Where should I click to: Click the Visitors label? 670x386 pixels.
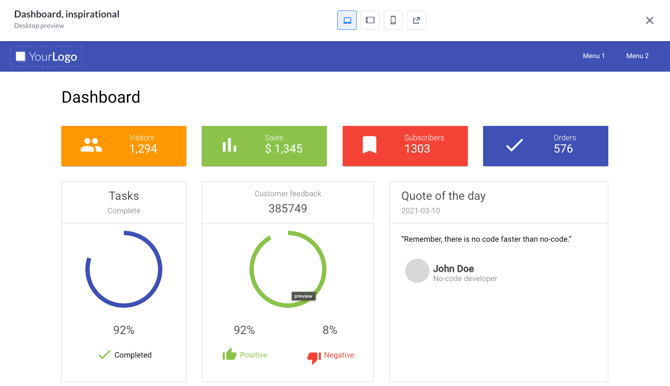(x=141, y=138)
